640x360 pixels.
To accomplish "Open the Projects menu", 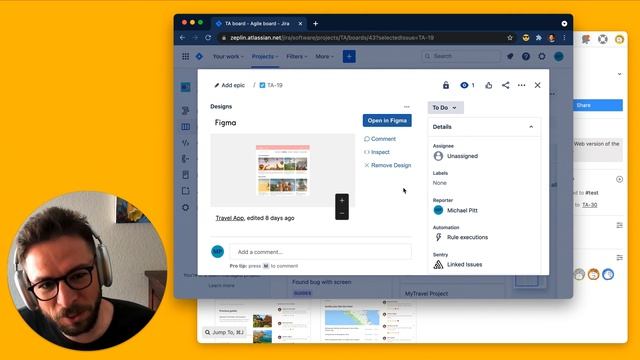I will (x=265, y=56).
